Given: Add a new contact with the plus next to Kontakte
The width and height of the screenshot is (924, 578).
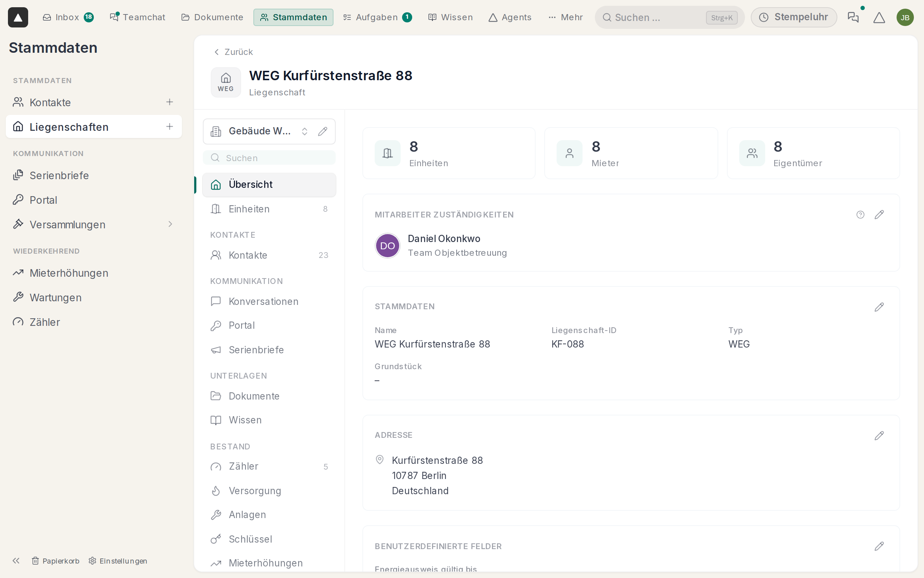Looking at the screenshot, I should tap(170, 102).
